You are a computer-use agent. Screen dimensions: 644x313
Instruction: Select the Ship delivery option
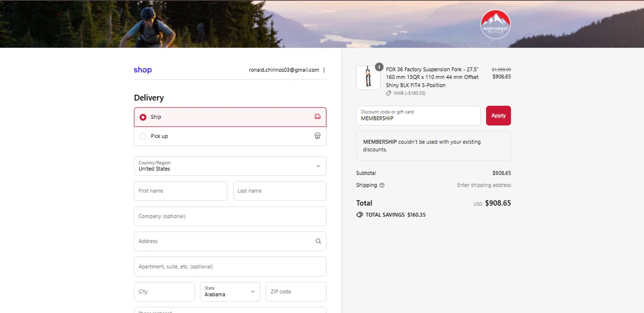point(230,117)
